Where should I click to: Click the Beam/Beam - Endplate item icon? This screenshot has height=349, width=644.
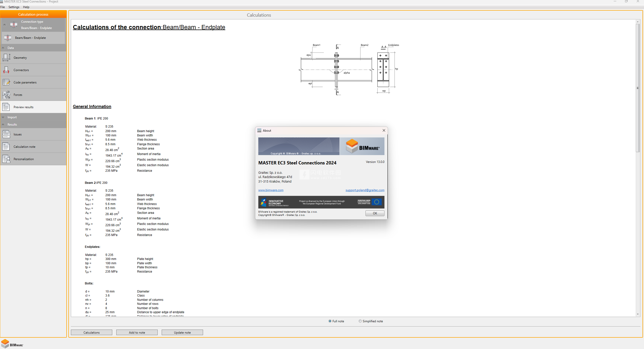click(8, 38)
